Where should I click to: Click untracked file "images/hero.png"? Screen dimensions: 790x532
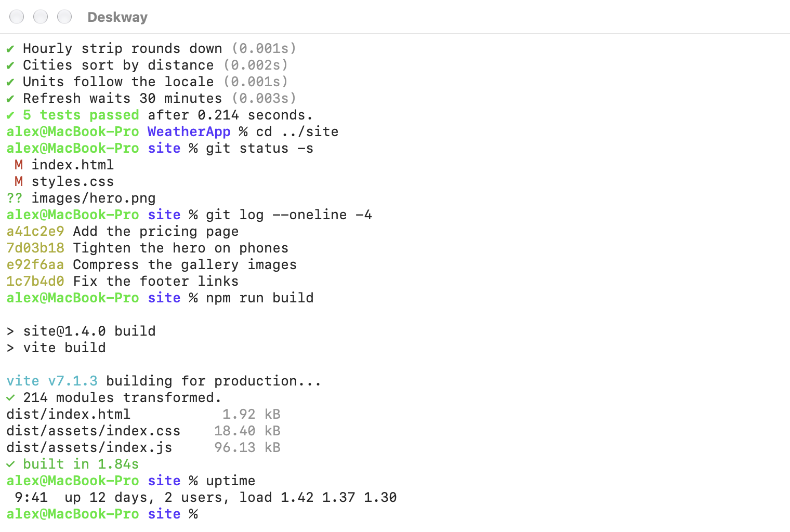coord(93,198)
